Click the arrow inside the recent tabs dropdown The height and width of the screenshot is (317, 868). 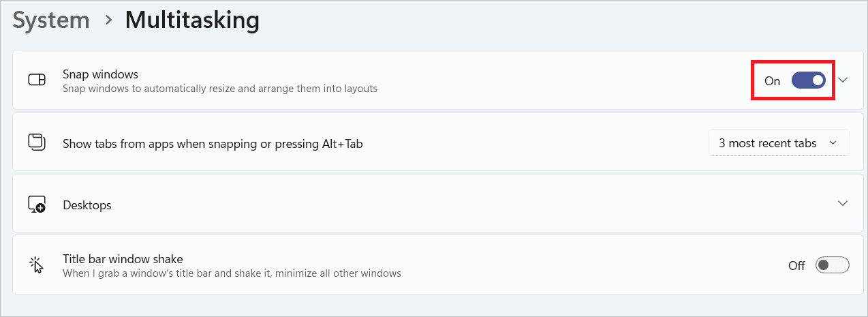coord(833,143)
